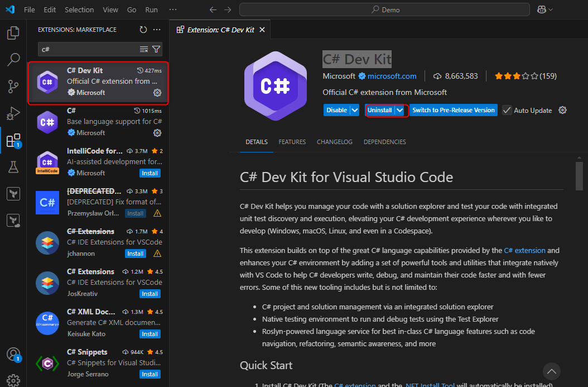This screenshot has height=387, width=588.
Task: Install JosKreativ's C# Extensions
Action: click(x=150, y=294)
